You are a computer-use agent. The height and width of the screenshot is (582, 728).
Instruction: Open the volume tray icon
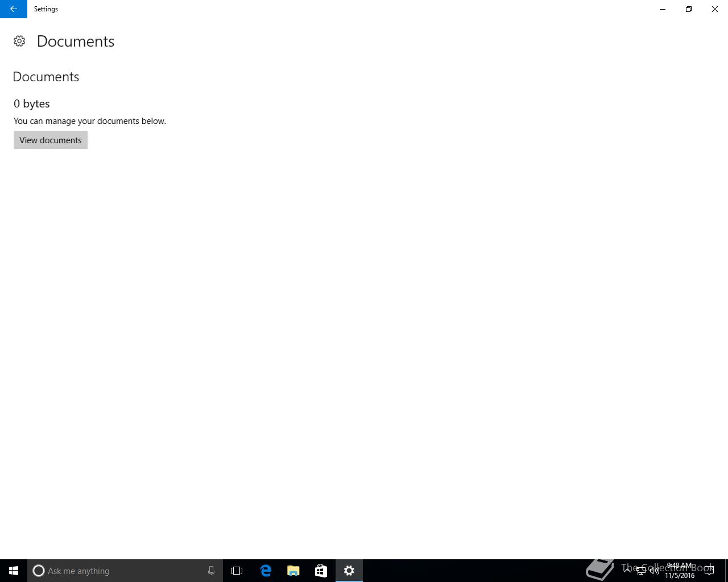[x=655, y=571]
